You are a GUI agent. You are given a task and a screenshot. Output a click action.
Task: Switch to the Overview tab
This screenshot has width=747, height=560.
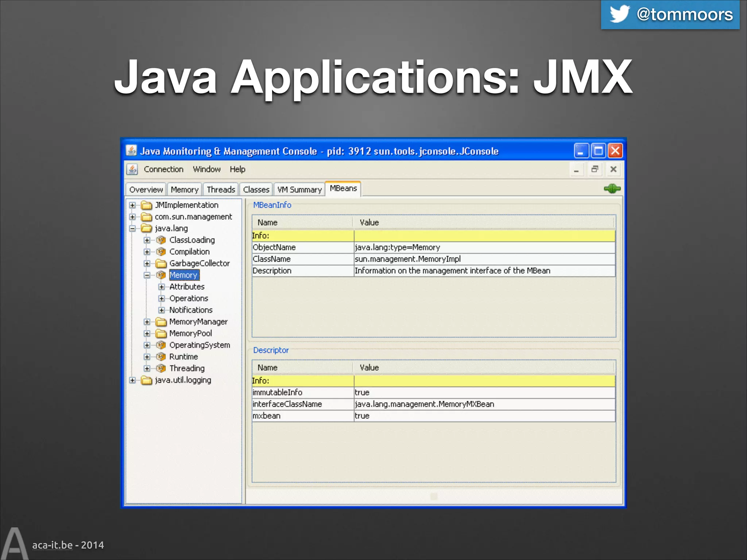tap(146, 190)
